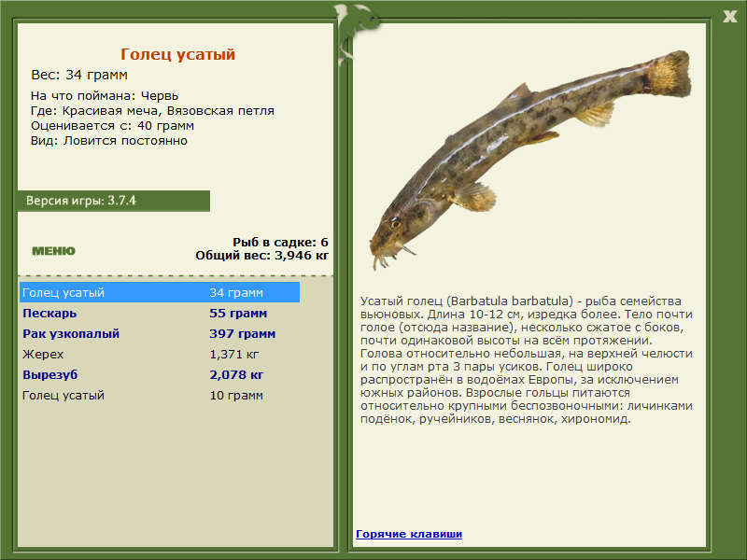This screenshot has width=747, height=560.
Task: Click the fish picture
Action: click(x=530, y=160)
